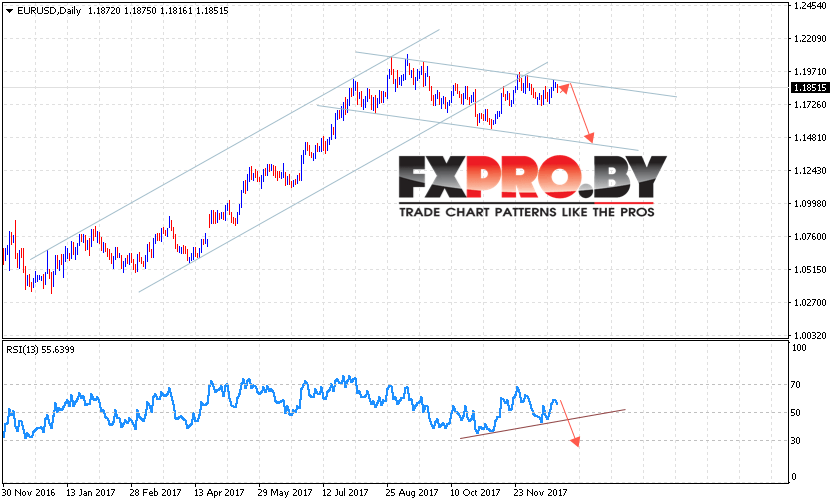Click the dropdown triangle beside EURUSD,Daily
The image size is (831, 504).
(x=9, y=11)
